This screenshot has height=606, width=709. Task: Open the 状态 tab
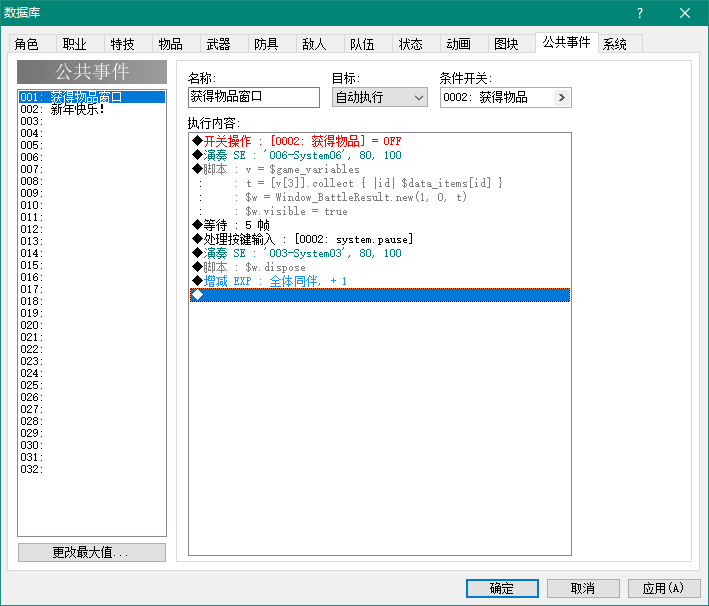[416, 44]
